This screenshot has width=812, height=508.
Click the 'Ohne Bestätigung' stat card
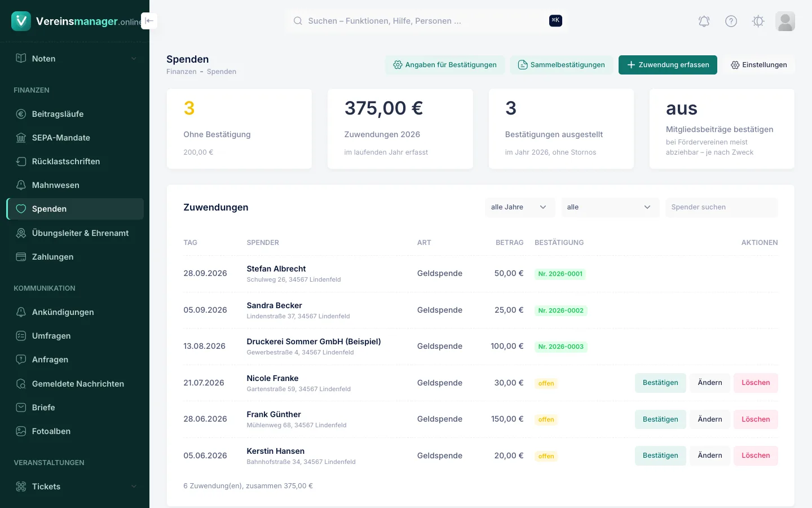click(239, 129)
